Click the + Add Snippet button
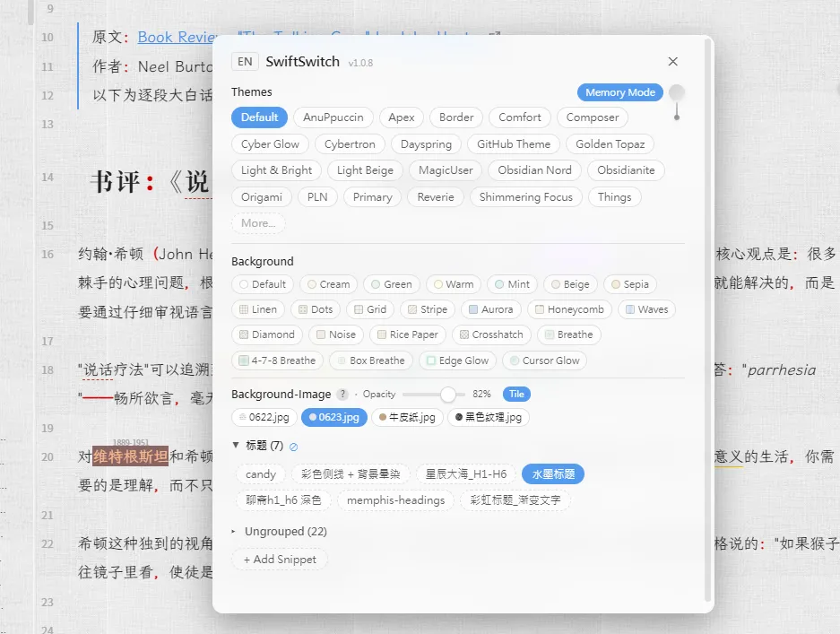840x634 pixels. click(x=280, y=559)
